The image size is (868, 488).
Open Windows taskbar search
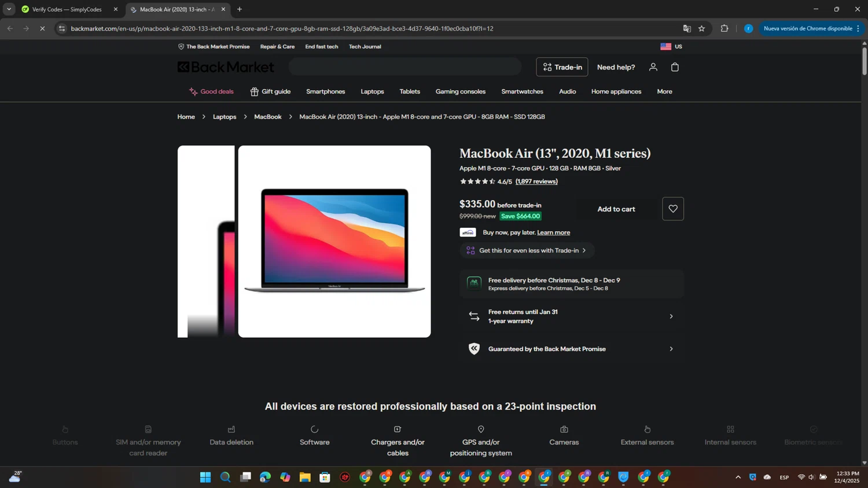[x=225, y=477]
